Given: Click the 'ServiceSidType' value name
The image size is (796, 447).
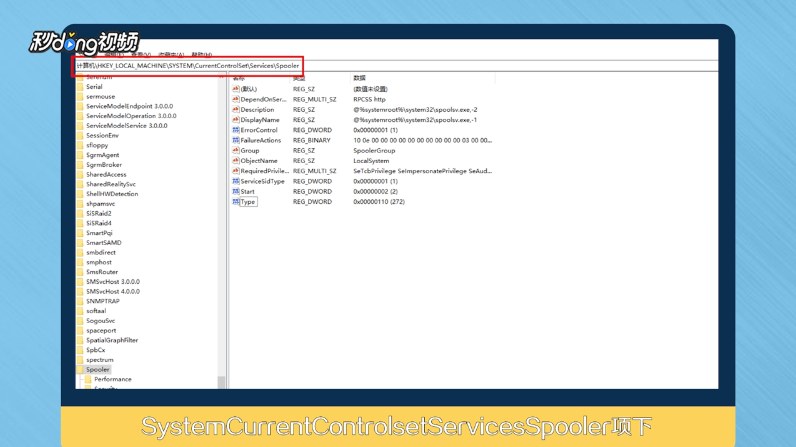Looking at the screenshot, I should 262,181.
